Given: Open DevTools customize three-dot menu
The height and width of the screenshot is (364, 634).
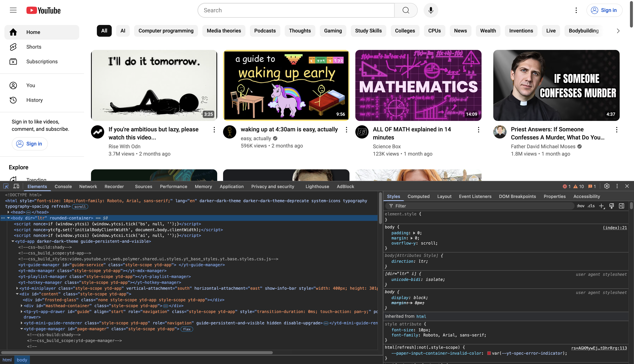Looking at the screenshot, I should click(617, 186).
